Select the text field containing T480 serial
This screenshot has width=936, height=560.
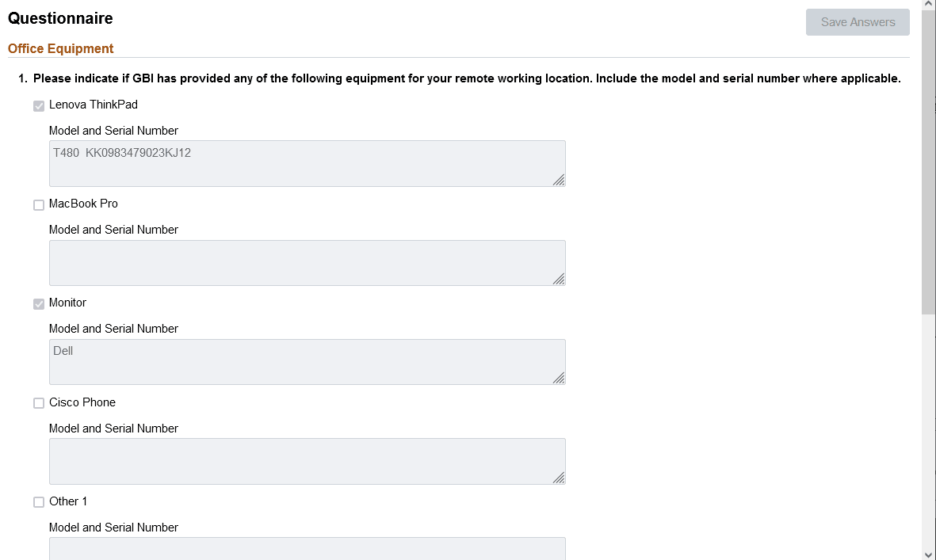[308, 163]
